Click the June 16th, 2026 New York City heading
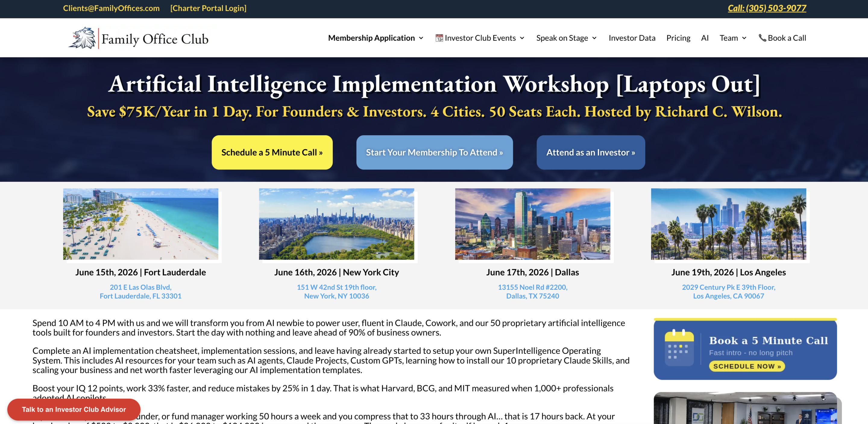This screenshot has height=424, width=868. pyautogui.click(x=336, y=272)
